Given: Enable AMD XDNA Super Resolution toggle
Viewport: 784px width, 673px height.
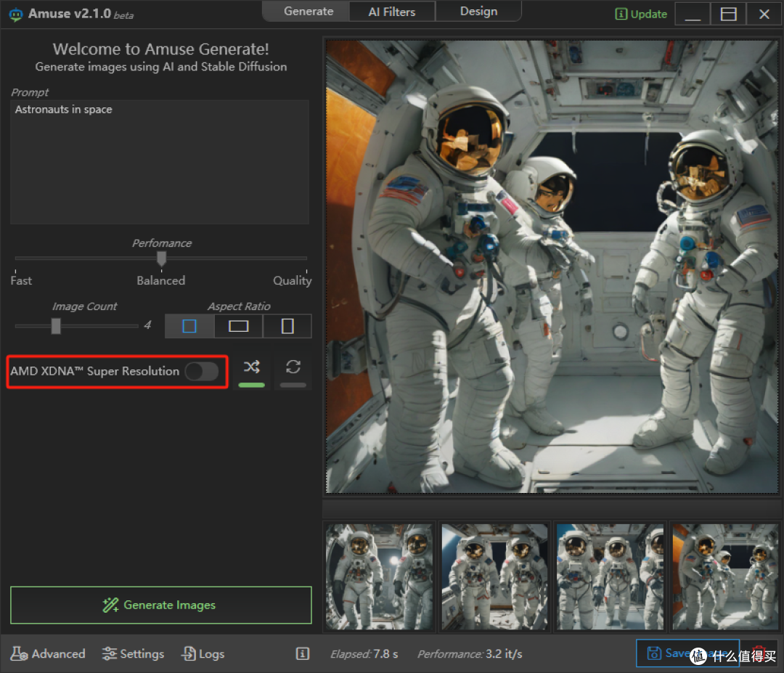Looking at the screenshot, I should coord(201,372).
